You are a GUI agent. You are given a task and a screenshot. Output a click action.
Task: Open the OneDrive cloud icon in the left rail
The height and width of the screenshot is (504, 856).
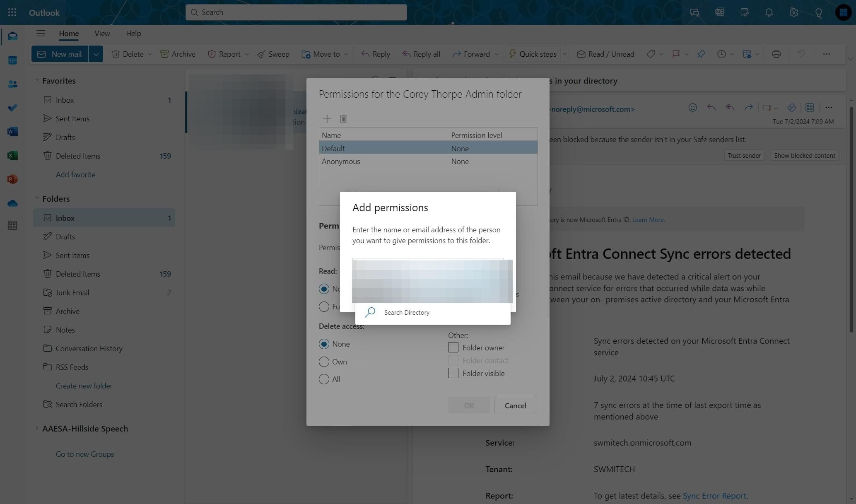point(12,203)
